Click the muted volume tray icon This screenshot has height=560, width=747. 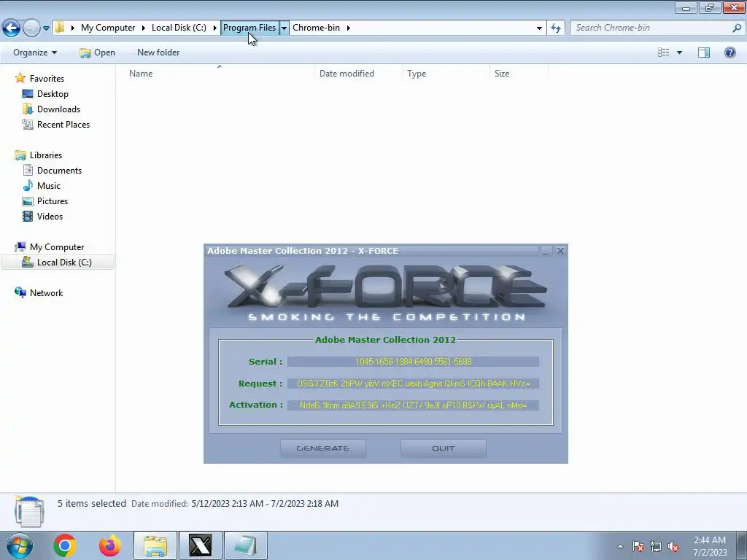673,546
